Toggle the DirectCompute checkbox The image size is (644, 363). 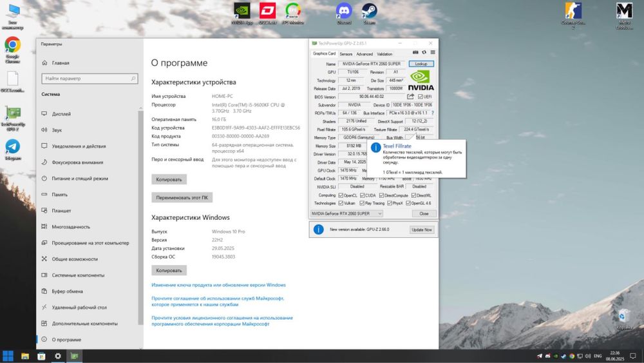pyautogui.click(x=381, y=195)
